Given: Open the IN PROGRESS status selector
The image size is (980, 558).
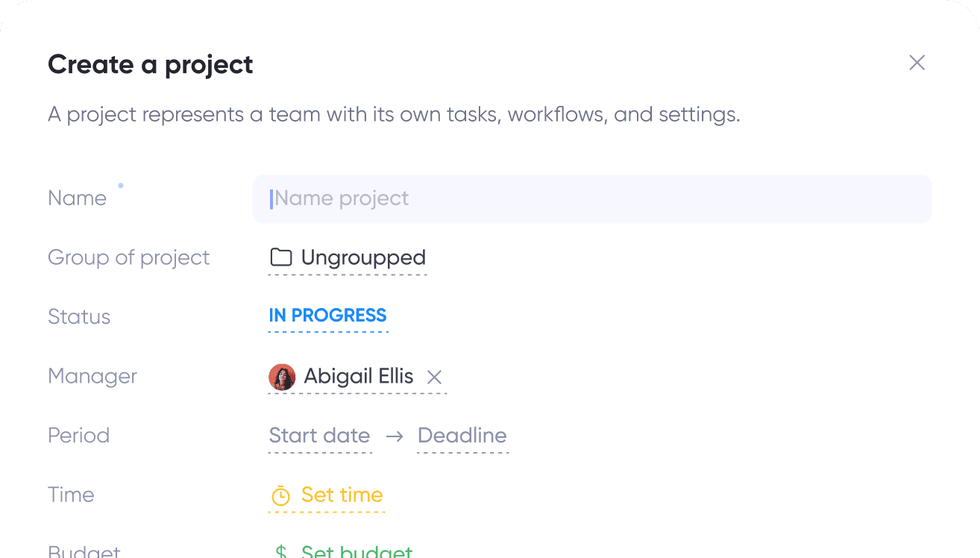Looking at the screenshot, I should click(x=327, y=316).
